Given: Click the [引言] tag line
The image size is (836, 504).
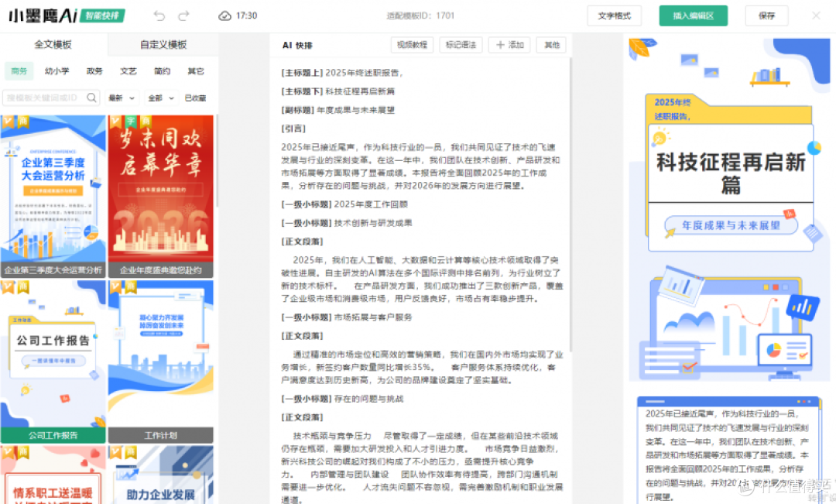Looking at the screenshot, I should coord(294,129).
